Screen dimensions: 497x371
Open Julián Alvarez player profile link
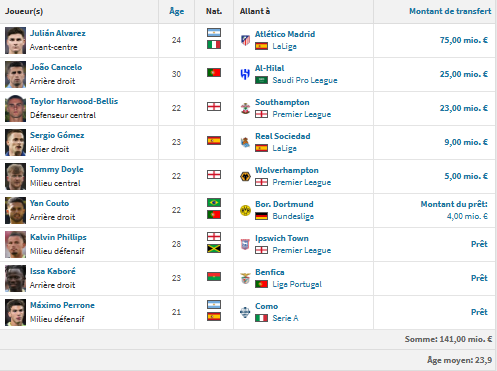58,33
